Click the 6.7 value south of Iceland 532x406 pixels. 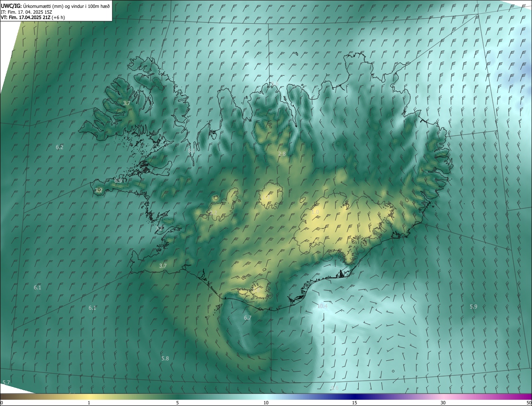[x=247, y=318]
